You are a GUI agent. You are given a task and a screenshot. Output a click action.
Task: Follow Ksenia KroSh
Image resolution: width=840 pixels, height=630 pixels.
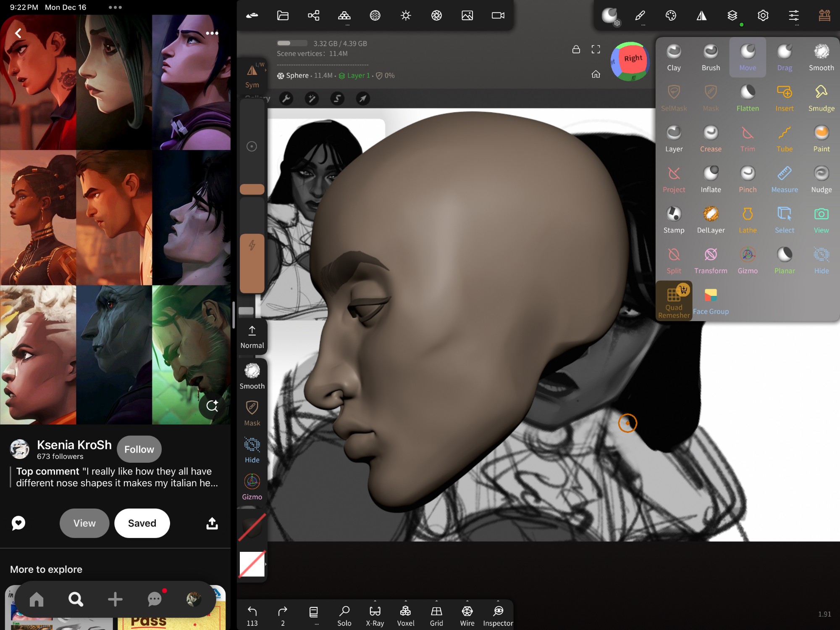coord(139,449)
